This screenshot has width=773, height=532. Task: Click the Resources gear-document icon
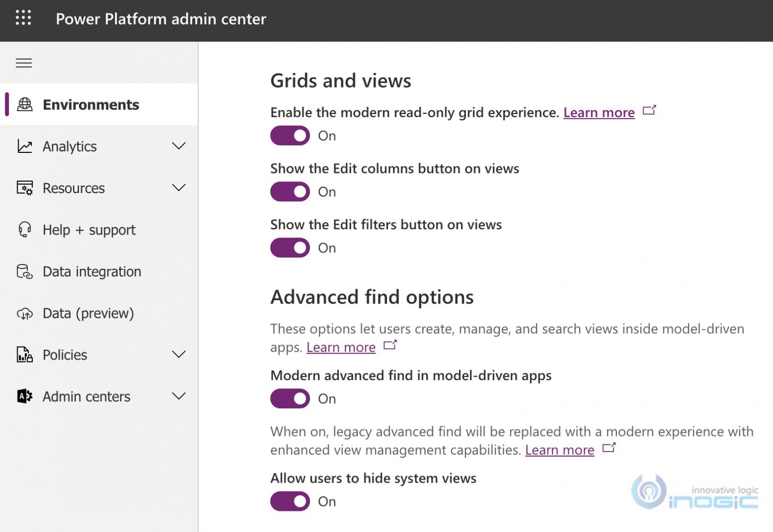(x=24, y=188)
